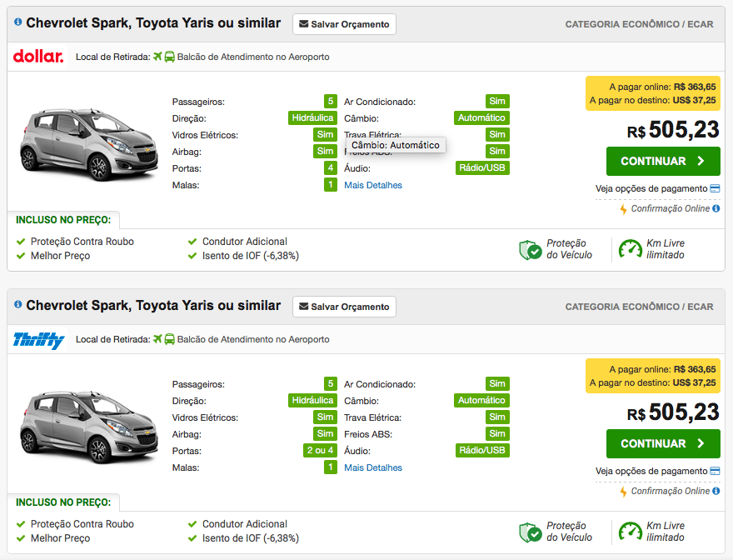Image resolution: width=733 pixels, height=560 pixels.
Task: Click bus shuttle icon in Thrifty card
Action: pos(170,339)
